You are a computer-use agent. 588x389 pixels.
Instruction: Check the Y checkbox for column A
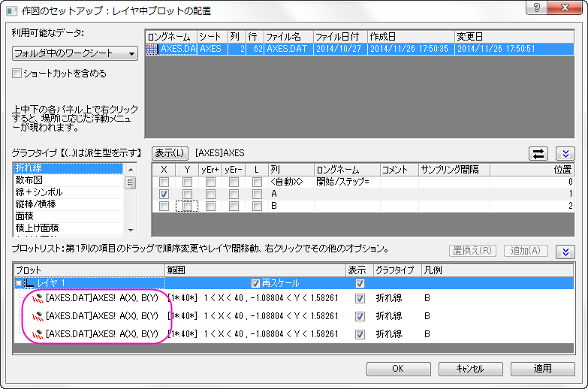click(x=187, y=194)
